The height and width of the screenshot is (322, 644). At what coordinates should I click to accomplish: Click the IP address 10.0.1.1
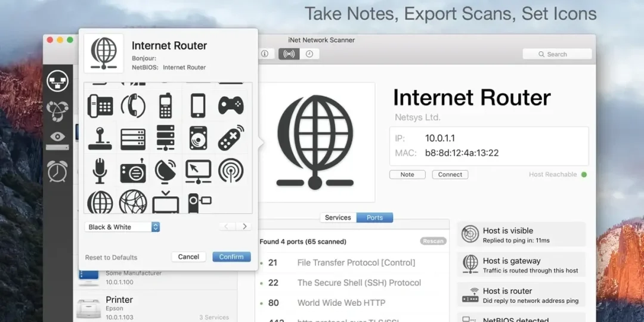pos(440,138)
